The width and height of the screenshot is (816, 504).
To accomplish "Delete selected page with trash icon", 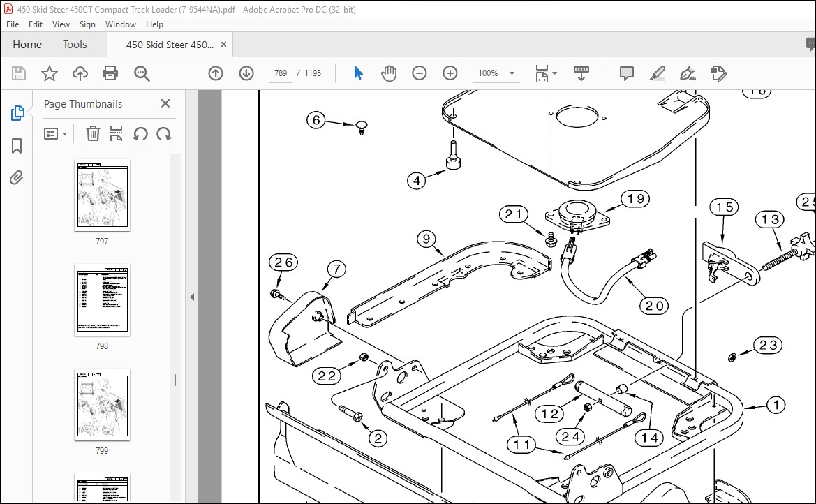I will coord(93,134).
